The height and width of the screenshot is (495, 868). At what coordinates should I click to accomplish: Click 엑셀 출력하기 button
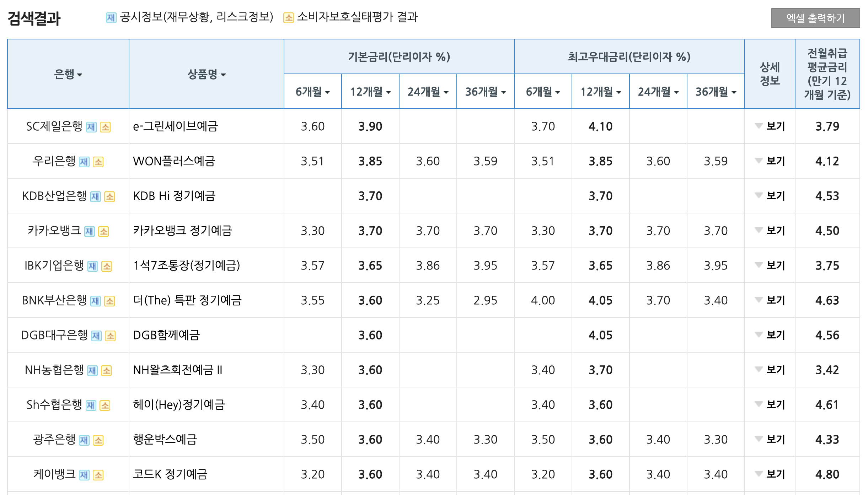(x=815, y=18)
